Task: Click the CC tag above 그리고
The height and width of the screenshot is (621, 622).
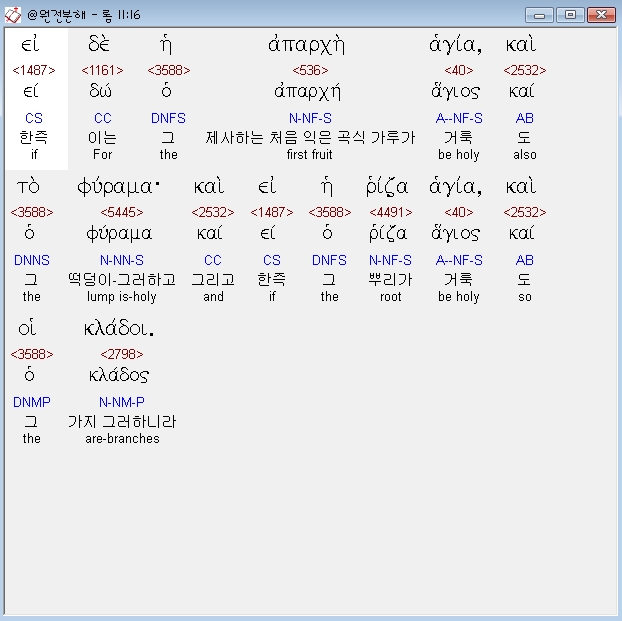Action: click(213, 260)
